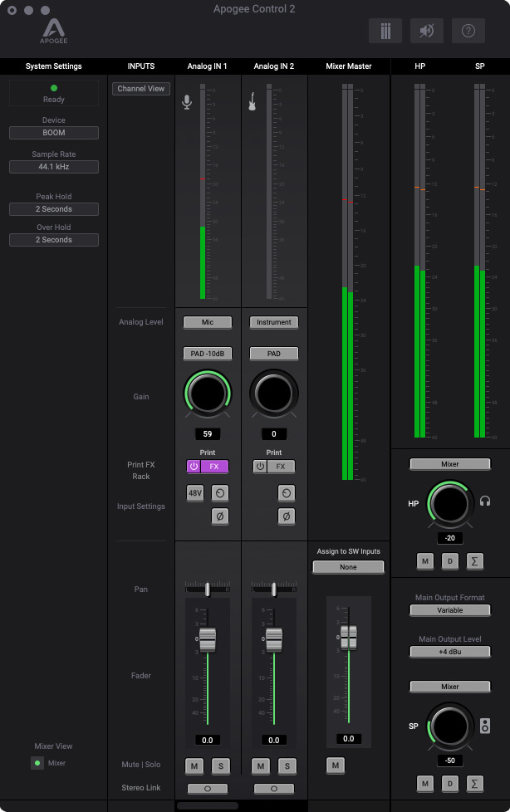The image size is (510, 812).
Task: Toggle phase invert on Analog IN 1
Action: click(219, 516)
